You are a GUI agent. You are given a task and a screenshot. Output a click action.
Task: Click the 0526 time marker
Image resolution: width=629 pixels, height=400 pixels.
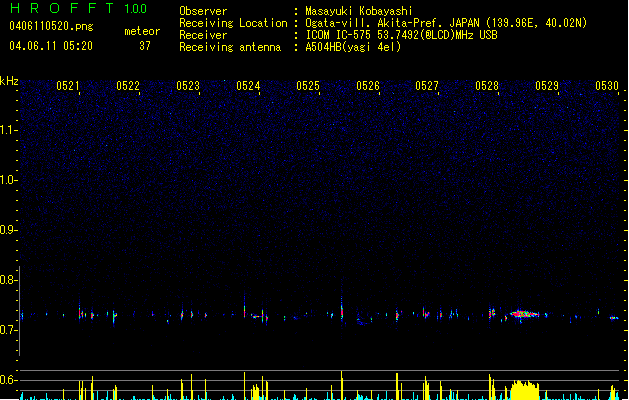368,86
